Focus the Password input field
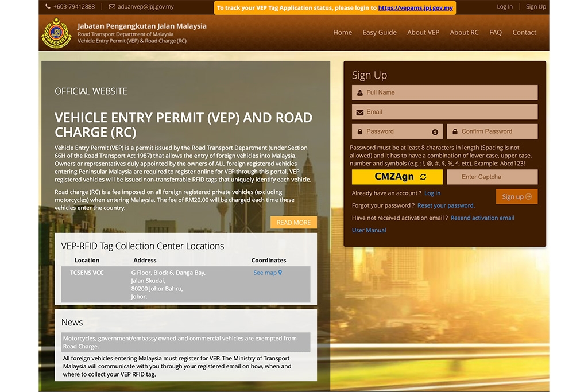Viewport: 588px width, 392px height. (x=397, y=131)
